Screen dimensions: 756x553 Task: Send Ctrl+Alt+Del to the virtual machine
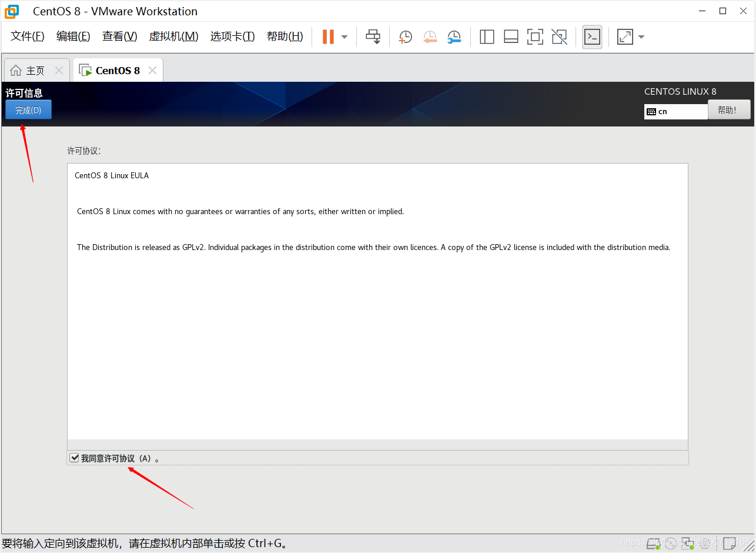point(373,36)
